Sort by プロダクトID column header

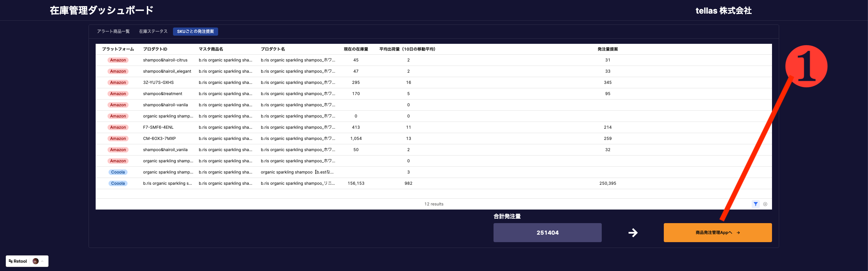155,49
